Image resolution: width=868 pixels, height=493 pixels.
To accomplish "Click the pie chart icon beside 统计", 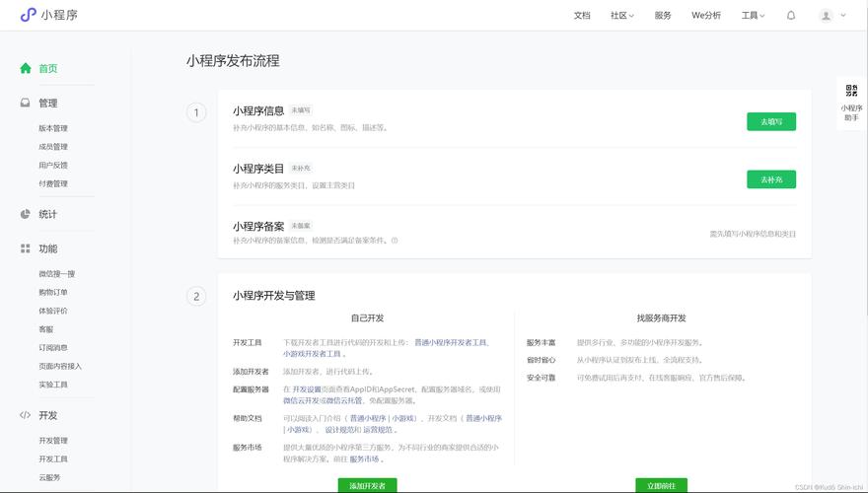I will pos(26,214).
